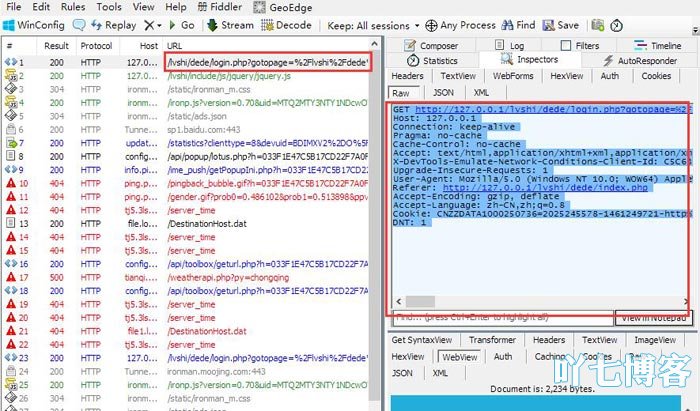Click the GeoEdge menu icon
The width and height of the screenshot is (700, 411).
pyautogui.click(x=259, y=7)
